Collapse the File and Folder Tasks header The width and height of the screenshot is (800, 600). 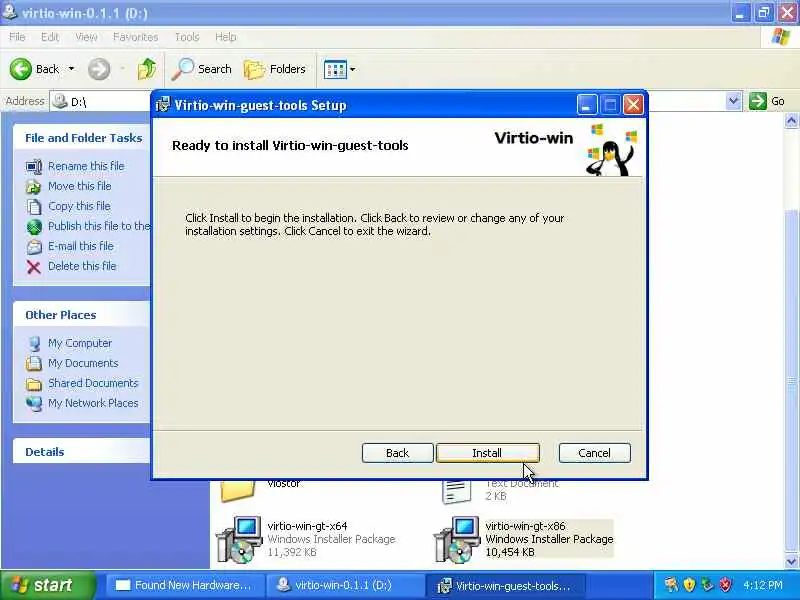83,138
